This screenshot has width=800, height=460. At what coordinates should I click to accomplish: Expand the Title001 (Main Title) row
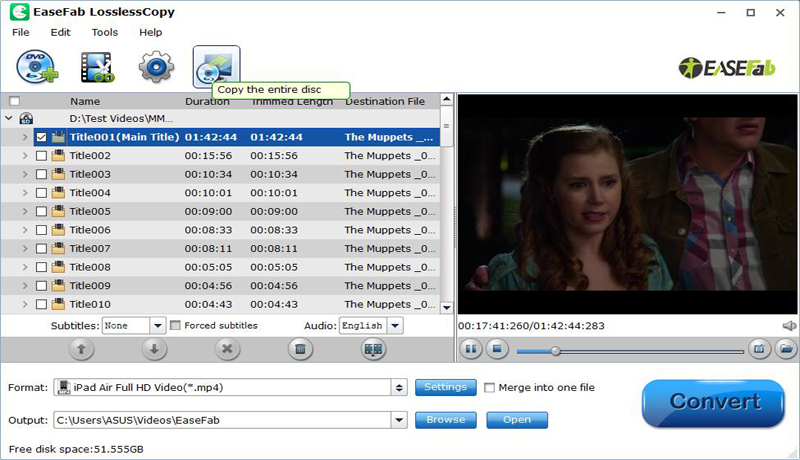click(x=24, y=137)
